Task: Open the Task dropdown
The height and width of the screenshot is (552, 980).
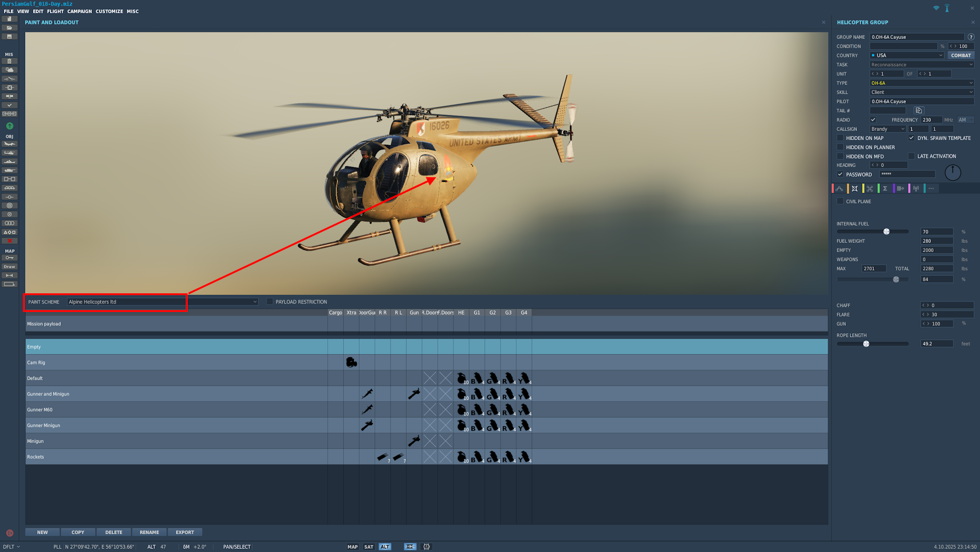Action: point(922,64)
